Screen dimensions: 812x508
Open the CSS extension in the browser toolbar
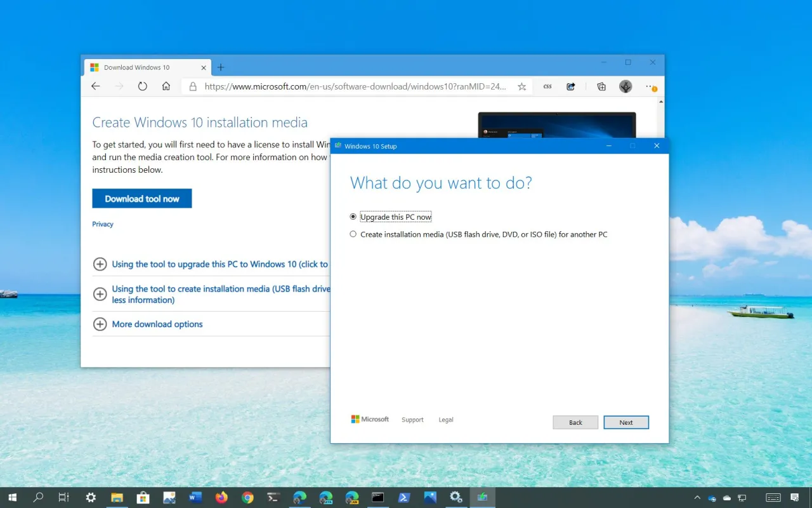coord(547,86)
